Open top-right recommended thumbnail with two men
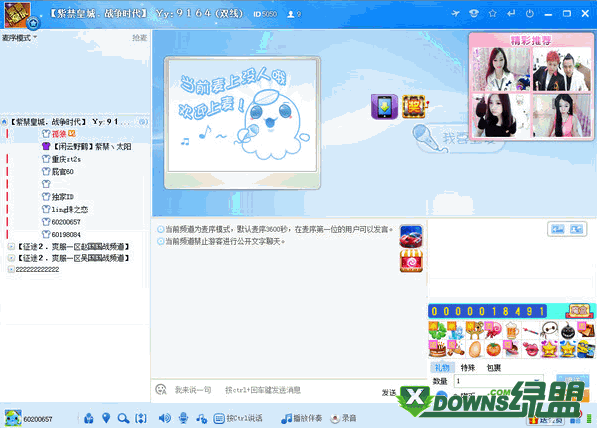 pos(562,69)
